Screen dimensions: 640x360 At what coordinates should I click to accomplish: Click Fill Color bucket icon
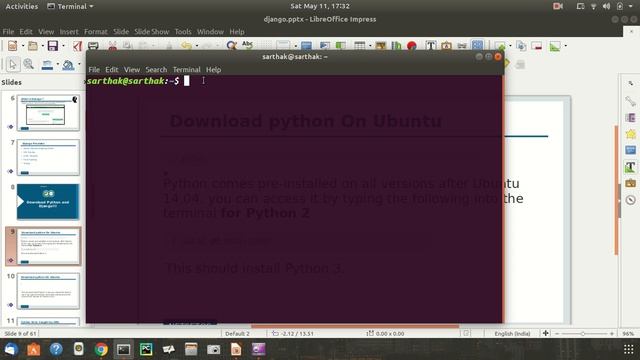point(68,64)
